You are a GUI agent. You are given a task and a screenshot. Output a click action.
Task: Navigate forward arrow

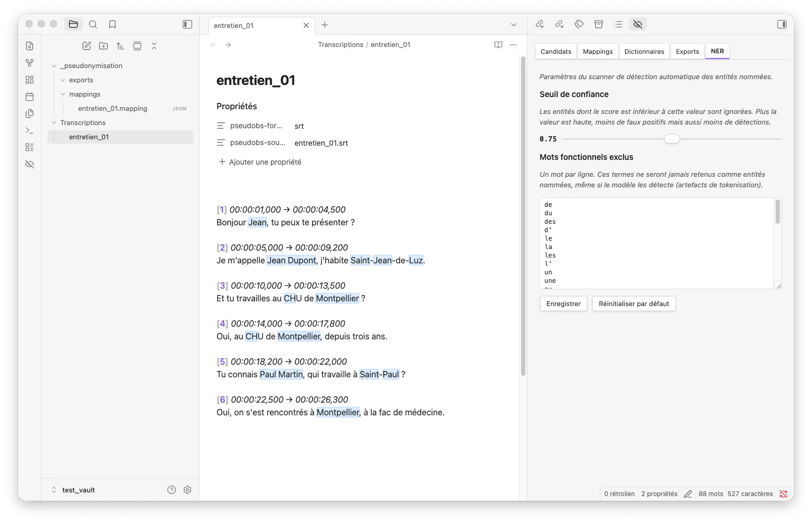(x=228, y=45)
